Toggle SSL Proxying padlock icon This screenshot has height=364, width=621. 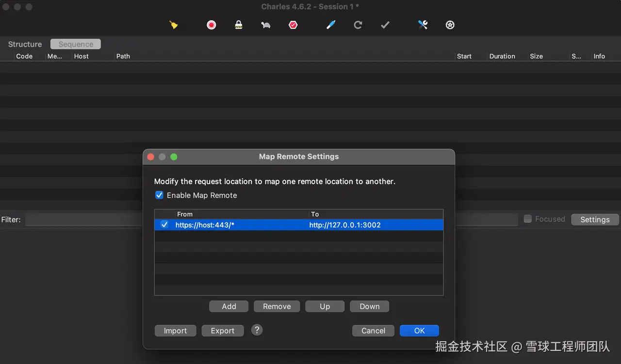pyautogui.click(x=239, y=25)
